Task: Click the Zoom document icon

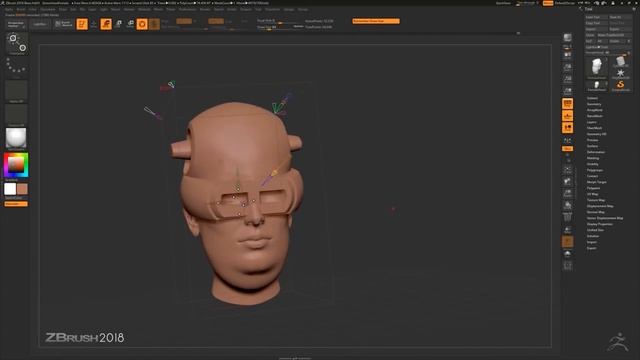Action: (x=567, y=67)
